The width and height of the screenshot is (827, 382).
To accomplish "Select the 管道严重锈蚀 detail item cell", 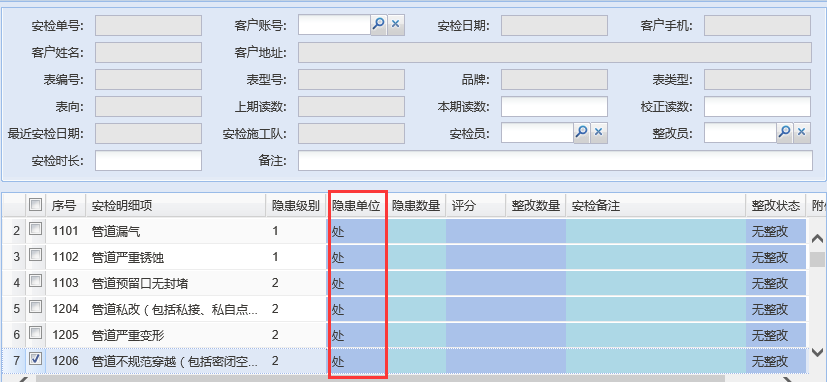I will (176, 257).
